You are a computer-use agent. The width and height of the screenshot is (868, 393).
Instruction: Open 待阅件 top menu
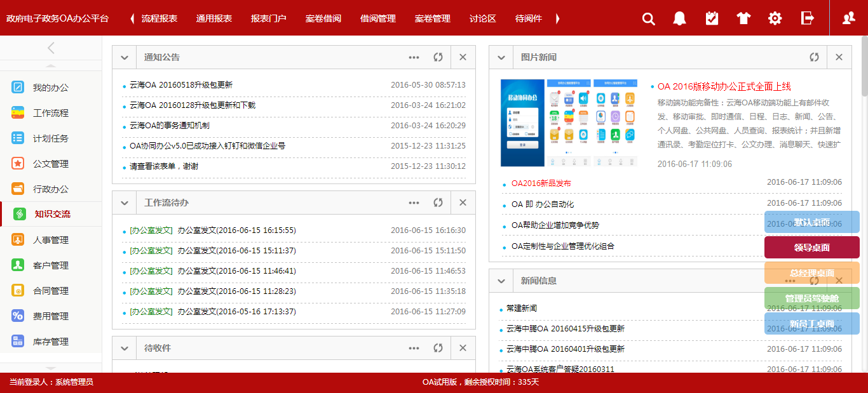click(529, 18)
